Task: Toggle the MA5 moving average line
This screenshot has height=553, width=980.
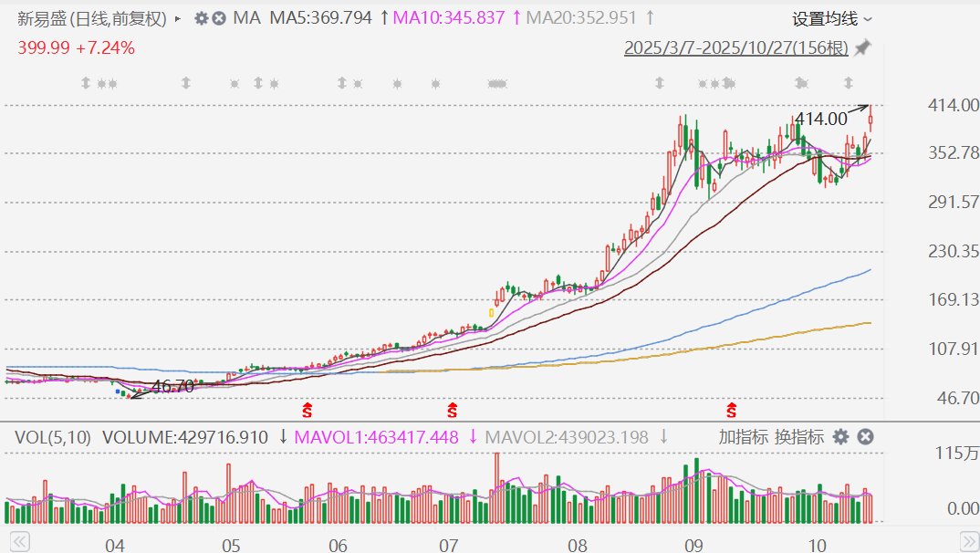Action: [321, 18]
